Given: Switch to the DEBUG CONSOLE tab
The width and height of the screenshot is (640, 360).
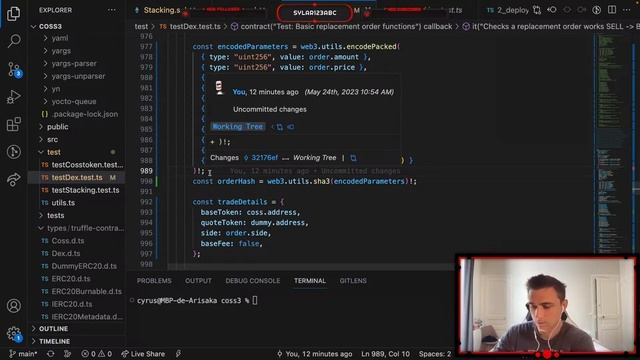Looking at the screenshot, I should [253, 281].
